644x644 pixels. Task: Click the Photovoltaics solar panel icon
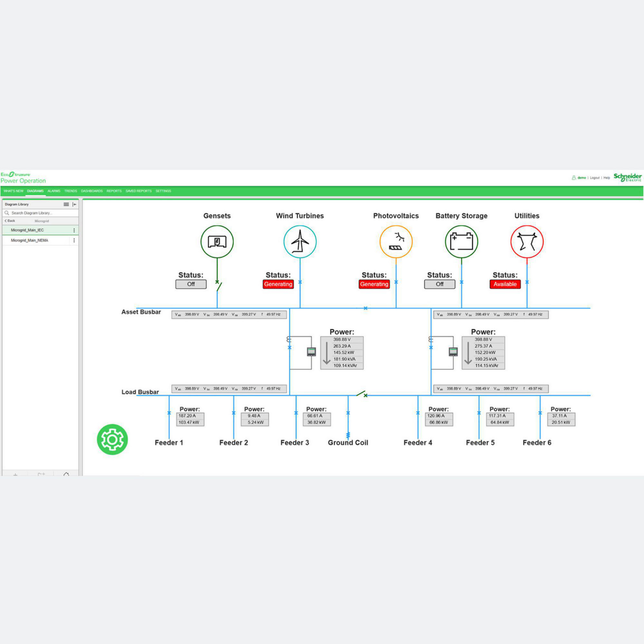click(396, 242)
